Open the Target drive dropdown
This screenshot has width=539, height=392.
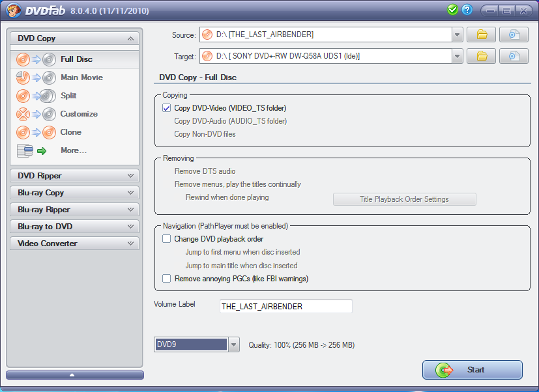click(x=457, y=56)
